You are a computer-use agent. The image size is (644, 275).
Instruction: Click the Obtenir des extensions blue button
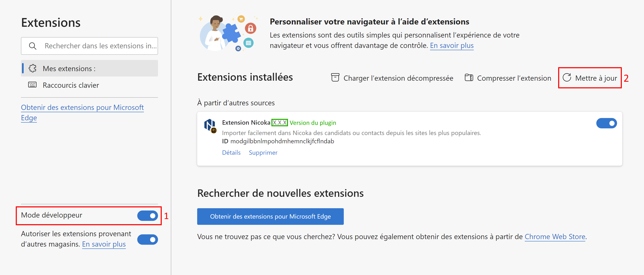tap(270, 217)
